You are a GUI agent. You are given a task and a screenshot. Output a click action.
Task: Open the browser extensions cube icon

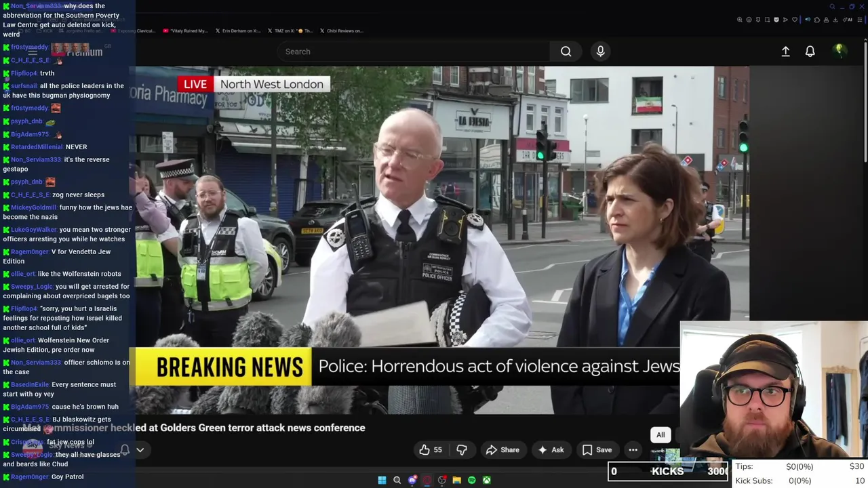coord(817,20)
